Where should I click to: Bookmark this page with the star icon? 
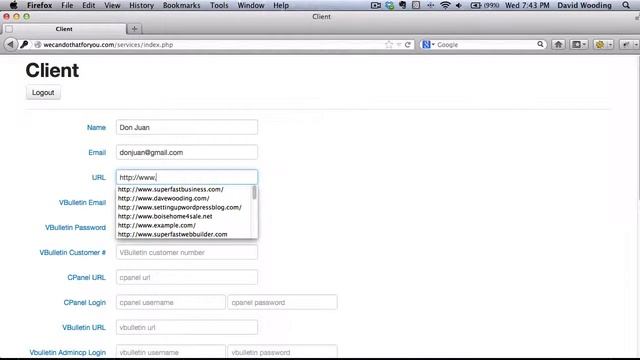389,44
